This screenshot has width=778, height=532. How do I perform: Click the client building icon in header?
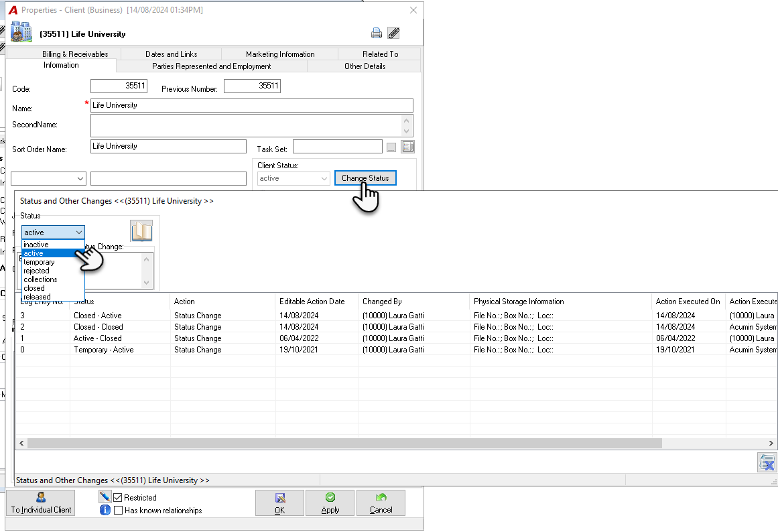pos(21,31)
